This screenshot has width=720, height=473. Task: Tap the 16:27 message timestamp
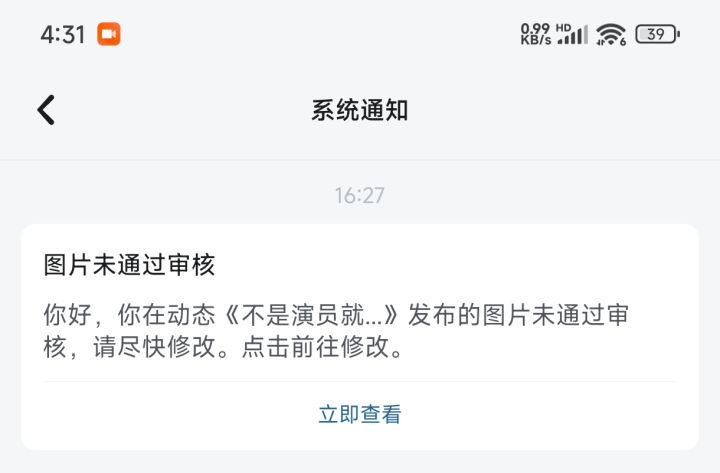pyautogui.click(x=360, y=196)
